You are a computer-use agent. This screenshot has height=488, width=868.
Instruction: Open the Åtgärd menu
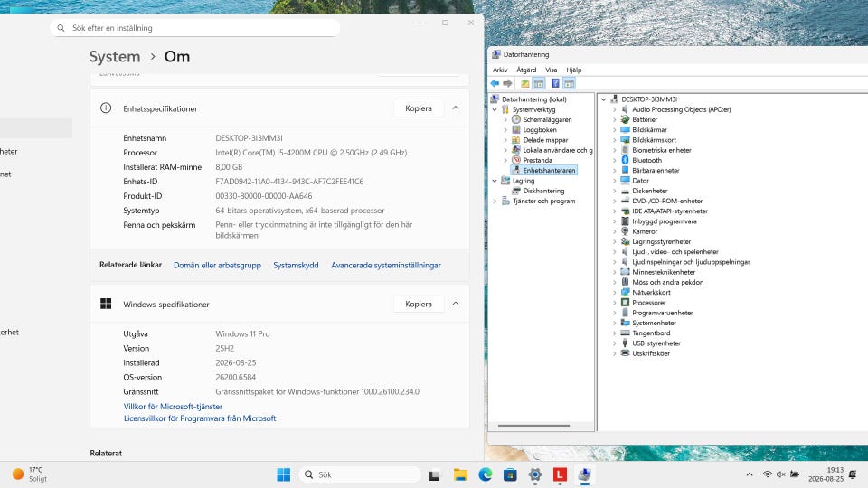point(526,70)
